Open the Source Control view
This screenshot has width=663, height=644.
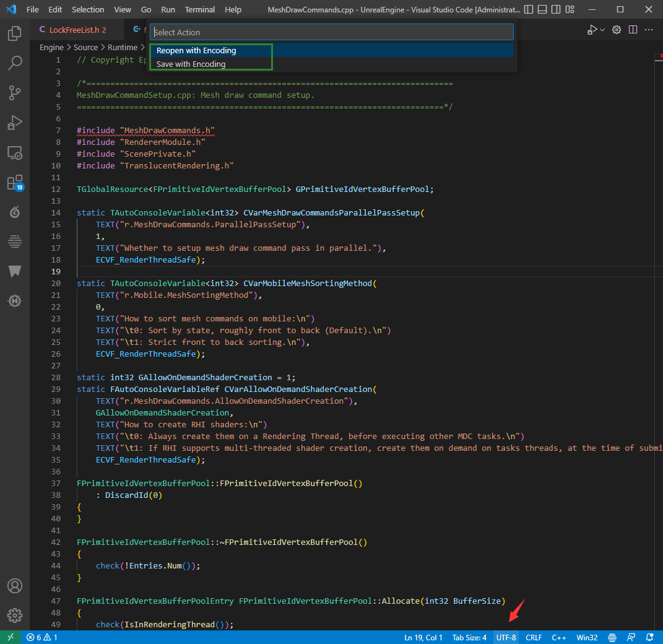pyautogui.click(x=15, y=93)
